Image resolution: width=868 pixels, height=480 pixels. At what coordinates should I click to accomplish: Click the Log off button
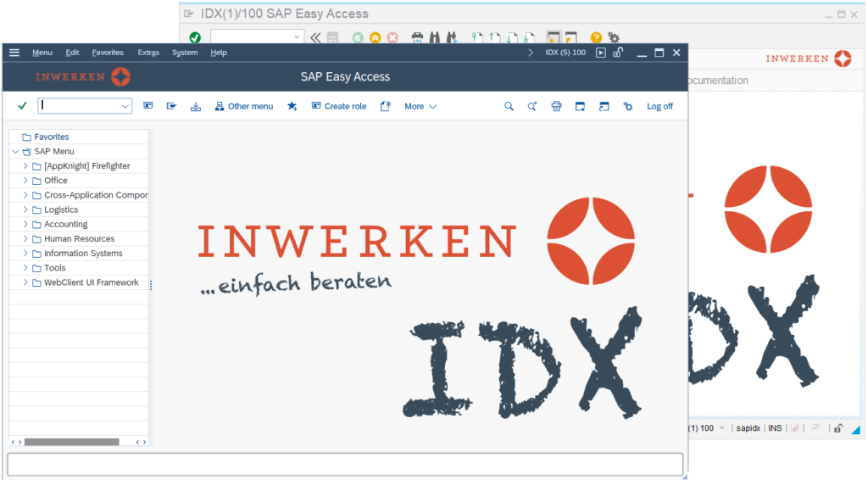click(659, 106)
